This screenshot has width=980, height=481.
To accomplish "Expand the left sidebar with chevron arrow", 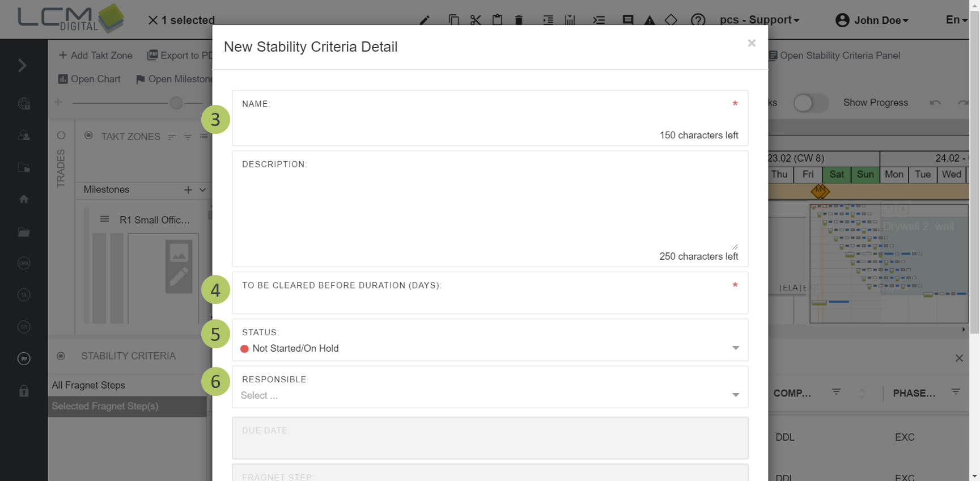I will [x=23, y=65].
